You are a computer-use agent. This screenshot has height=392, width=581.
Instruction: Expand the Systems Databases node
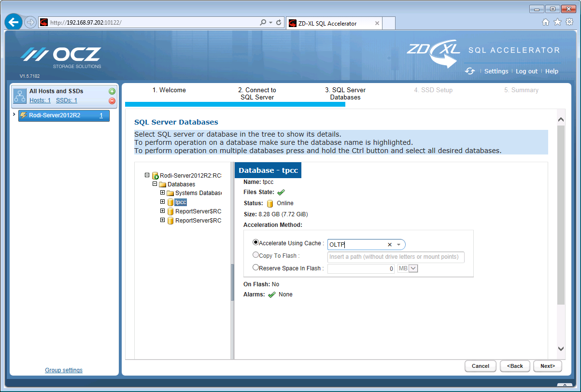162,193
